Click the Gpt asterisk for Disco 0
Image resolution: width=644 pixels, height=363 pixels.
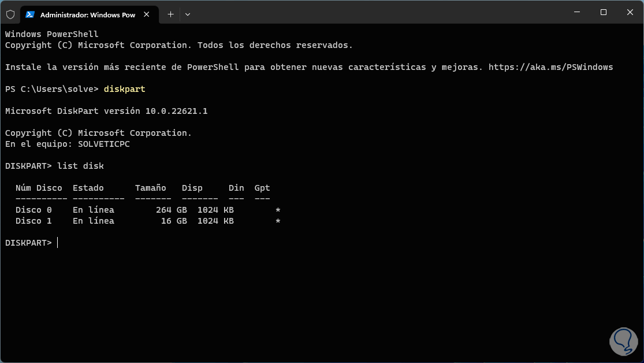coord(278,210)
